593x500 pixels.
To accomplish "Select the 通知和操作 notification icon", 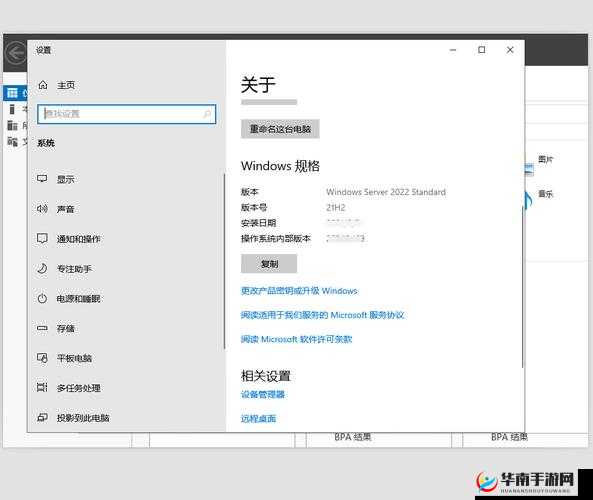I will pos(42,238).
